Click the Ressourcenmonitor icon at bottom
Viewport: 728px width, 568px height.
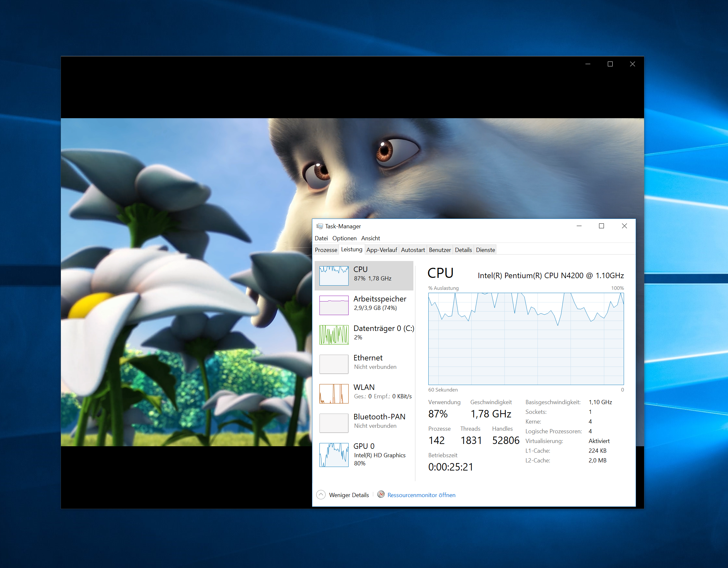[381, 494]
